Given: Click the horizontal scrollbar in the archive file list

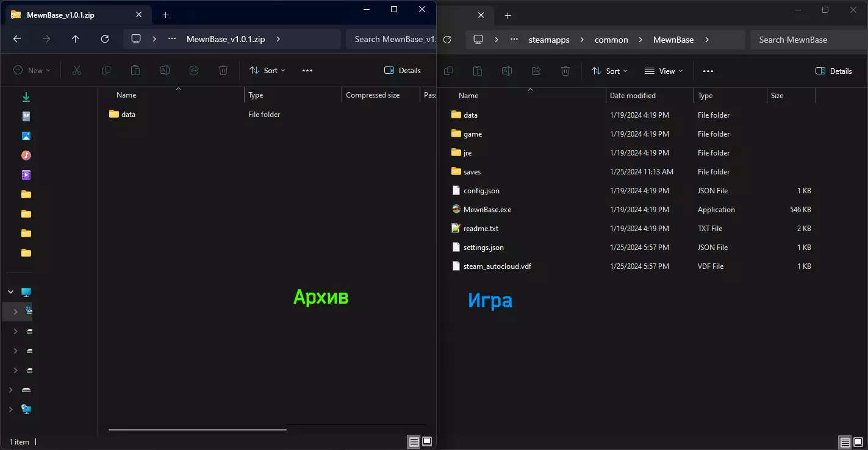Looking at the screenshot, I should pyautogui.click(x=197, y=430).
